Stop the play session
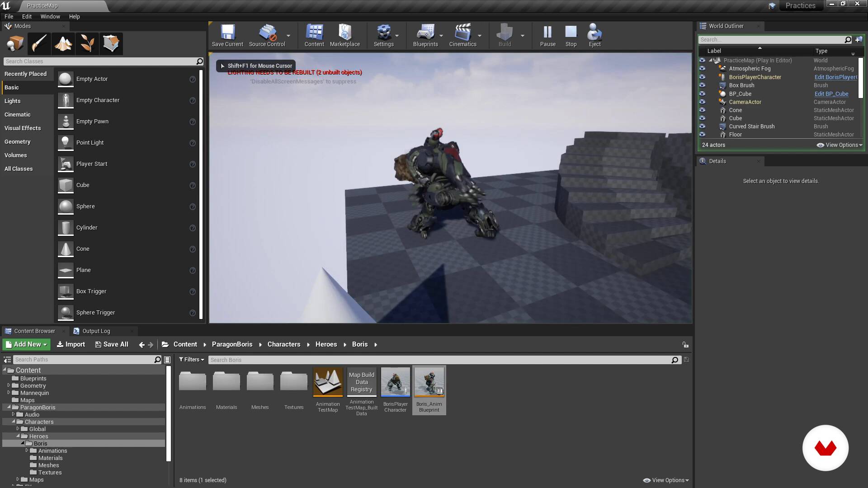The image size is (868, 488). point(571,33)
